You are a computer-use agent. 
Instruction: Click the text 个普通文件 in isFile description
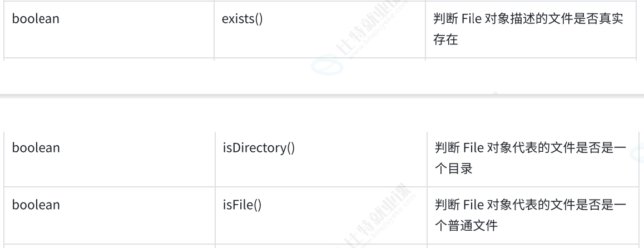pos(466,225)
